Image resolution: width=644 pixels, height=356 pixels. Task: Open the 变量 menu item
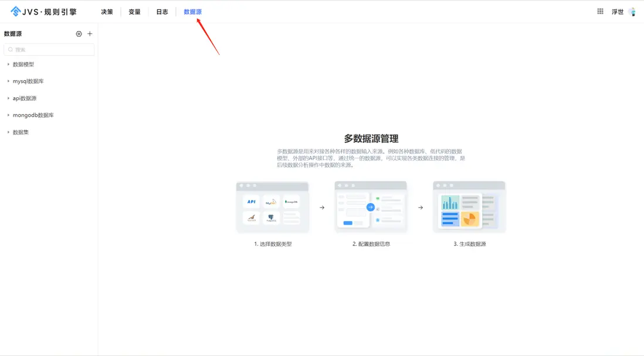tap(134, 11)
